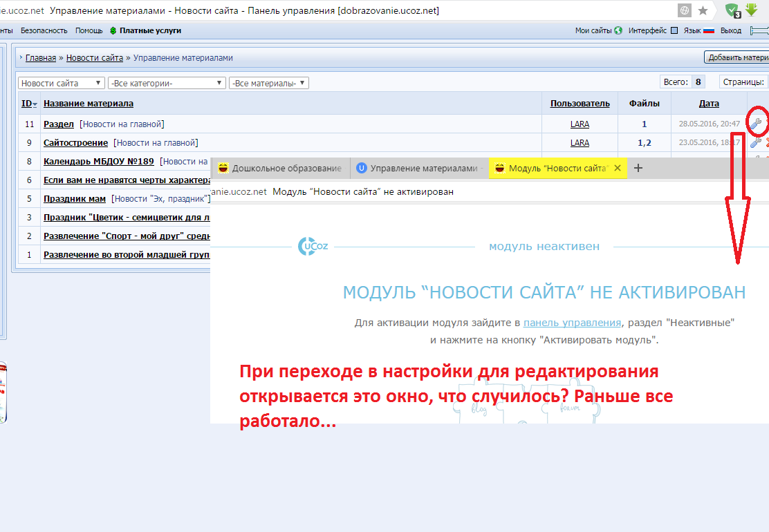Click [Новости на главной] category beside Раздел
Image resolution: width=769 pixels, height=532 pixels.
122,124
